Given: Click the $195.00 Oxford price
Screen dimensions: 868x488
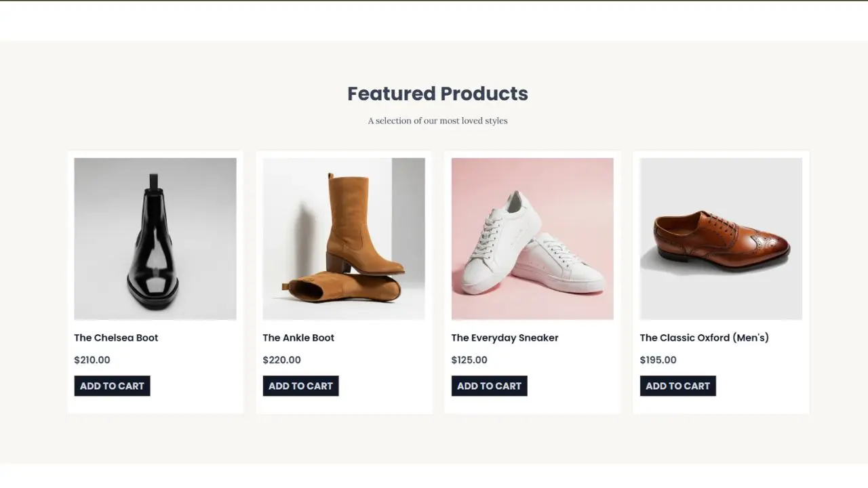Looking at the screenshot, I should (658, 360).
